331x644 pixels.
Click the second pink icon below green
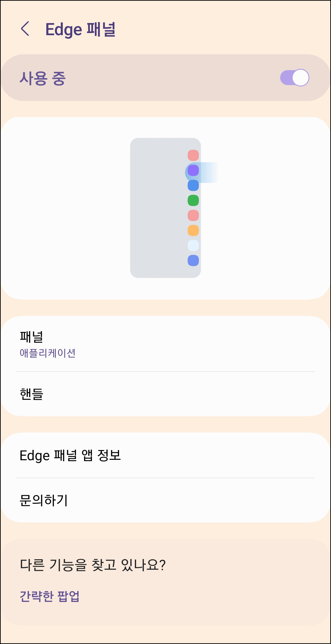(193, 215)
